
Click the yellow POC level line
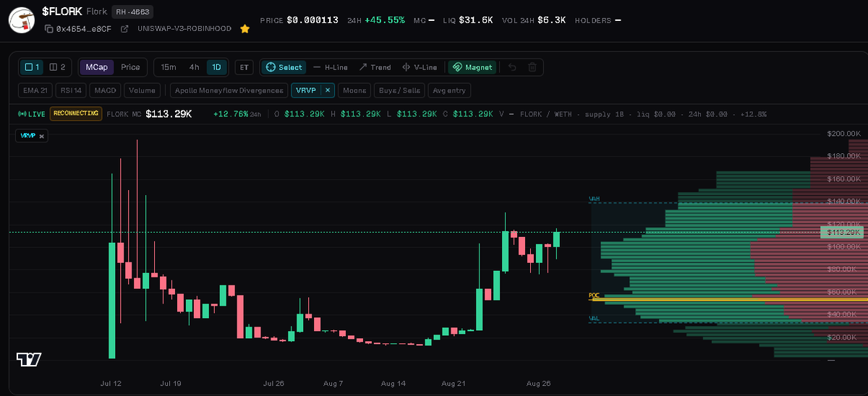coord(729,298)
